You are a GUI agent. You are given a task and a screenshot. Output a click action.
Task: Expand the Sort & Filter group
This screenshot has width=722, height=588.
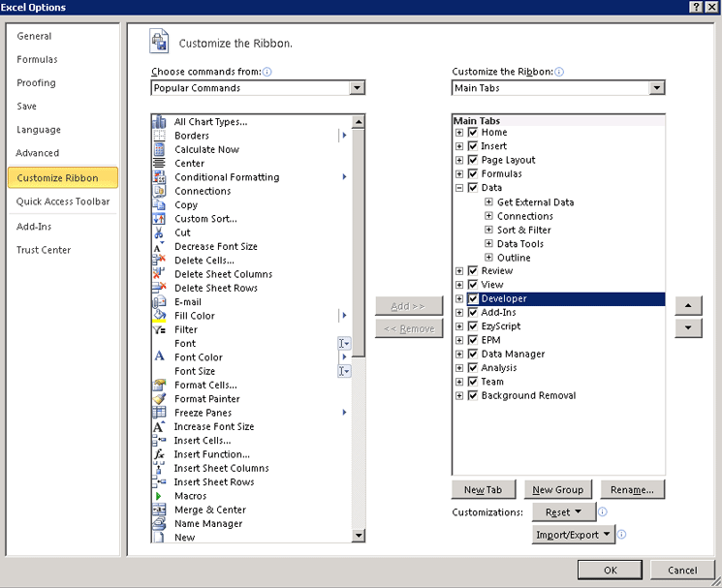click(488, 231)
